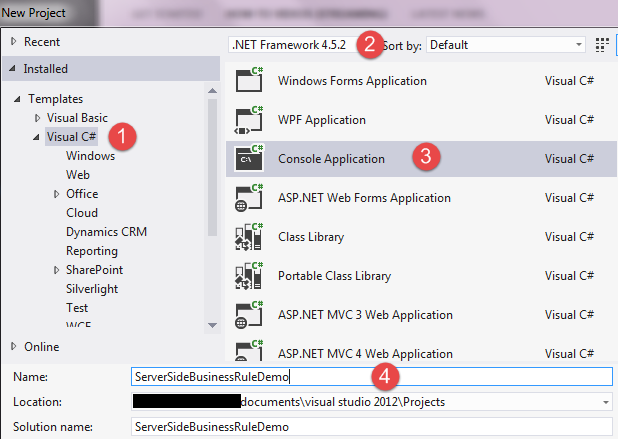Click the Console Application template icon
This screenshot has height=439, width=618.
(x=249, y=158)
